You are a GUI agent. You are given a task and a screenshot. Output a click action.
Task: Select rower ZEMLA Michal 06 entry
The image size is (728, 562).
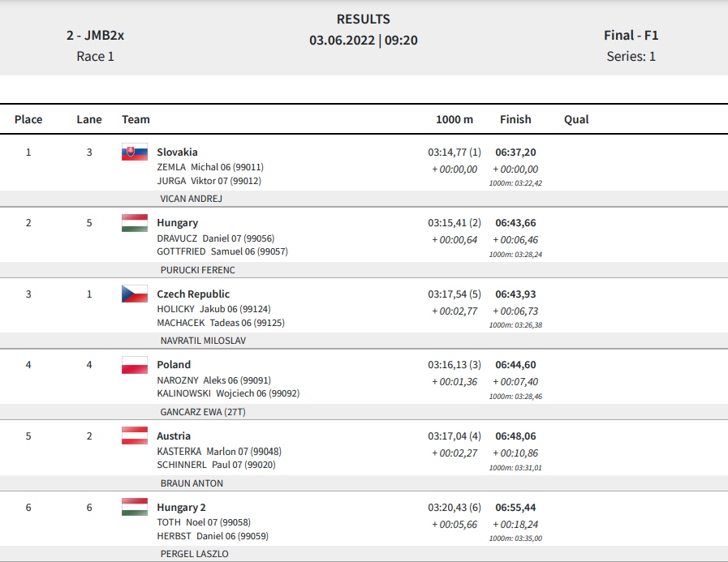tap(210, 167)
